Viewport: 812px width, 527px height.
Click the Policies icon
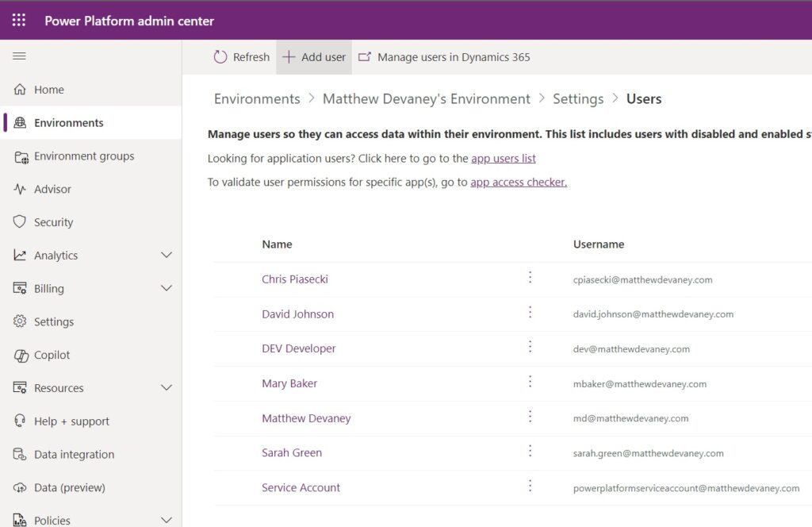[x=20, y=520]
